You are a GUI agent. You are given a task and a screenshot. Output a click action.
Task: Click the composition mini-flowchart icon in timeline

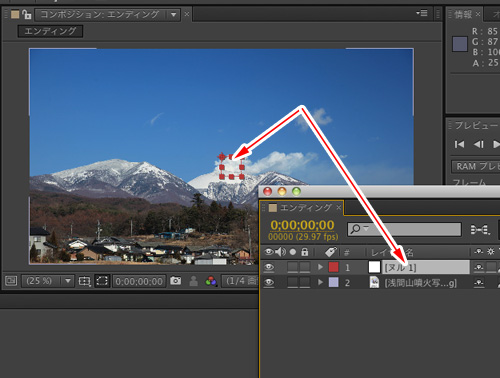(x=480, y=230)
